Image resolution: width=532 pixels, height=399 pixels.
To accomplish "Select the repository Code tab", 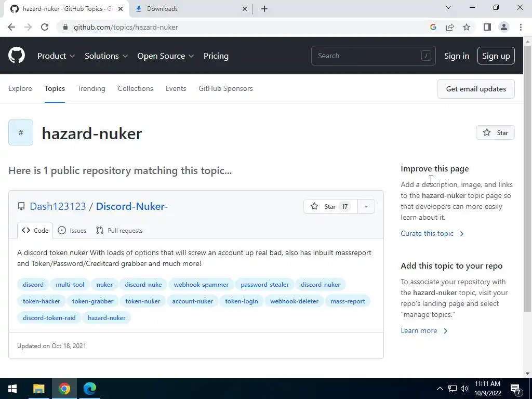I will tap(35, 230).
